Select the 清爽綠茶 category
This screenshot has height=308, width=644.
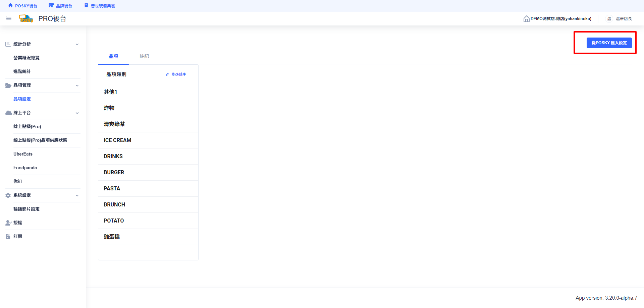point(148,124)
